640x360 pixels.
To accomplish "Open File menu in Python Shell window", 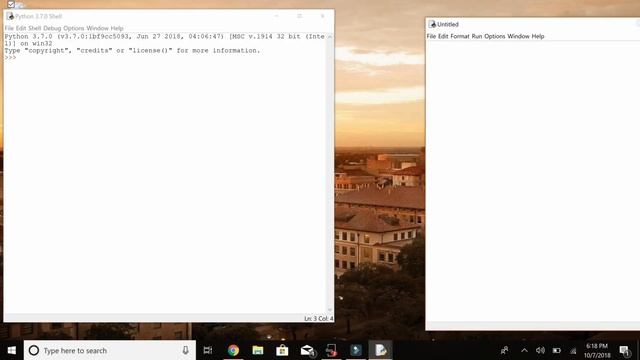I will (x=9, y=28).
